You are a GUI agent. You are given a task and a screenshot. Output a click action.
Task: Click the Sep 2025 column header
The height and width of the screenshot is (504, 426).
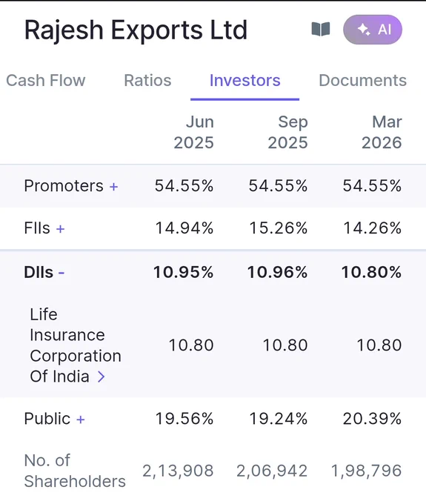point(288,132)
